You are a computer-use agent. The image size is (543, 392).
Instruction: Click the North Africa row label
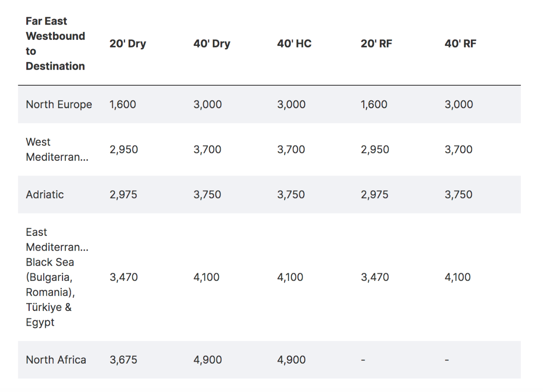(x=56, y=360)
